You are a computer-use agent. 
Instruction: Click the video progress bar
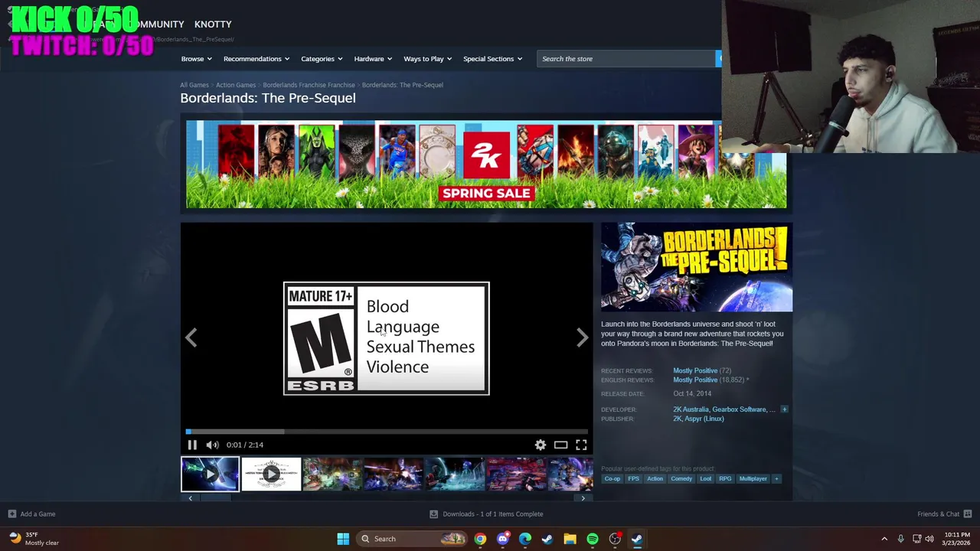[x=387, y=432]
